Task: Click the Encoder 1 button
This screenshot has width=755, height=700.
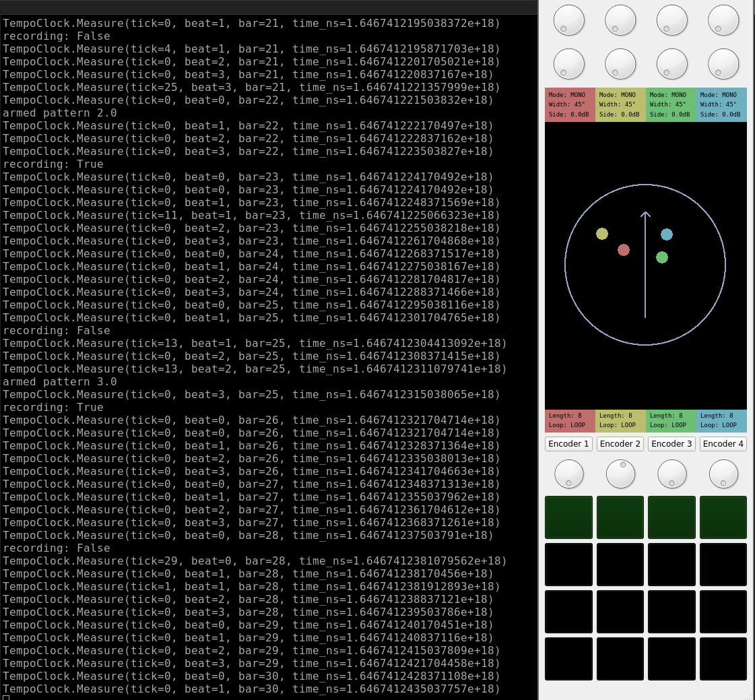Action: click(568, 444)
